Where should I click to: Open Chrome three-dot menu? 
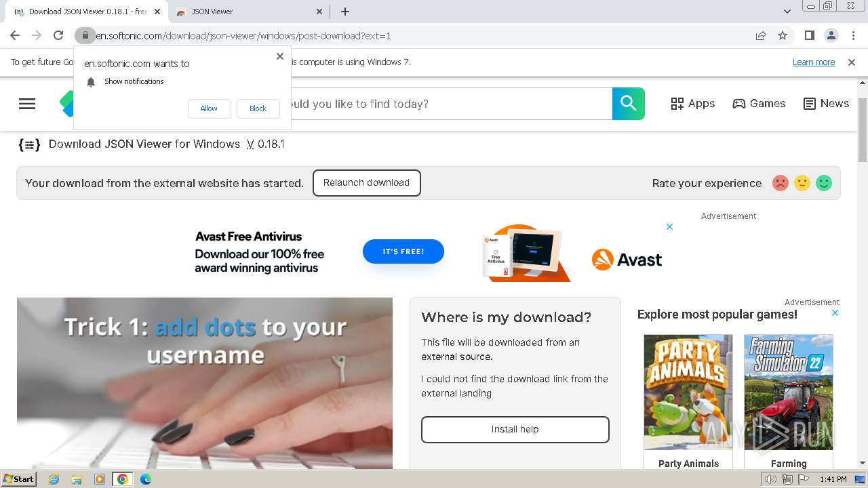852,35
